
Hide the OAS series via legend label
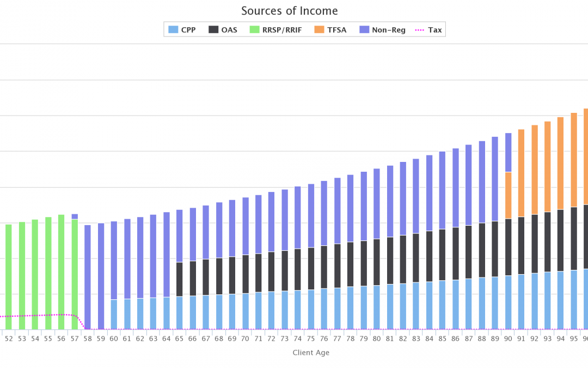[229, 30]
